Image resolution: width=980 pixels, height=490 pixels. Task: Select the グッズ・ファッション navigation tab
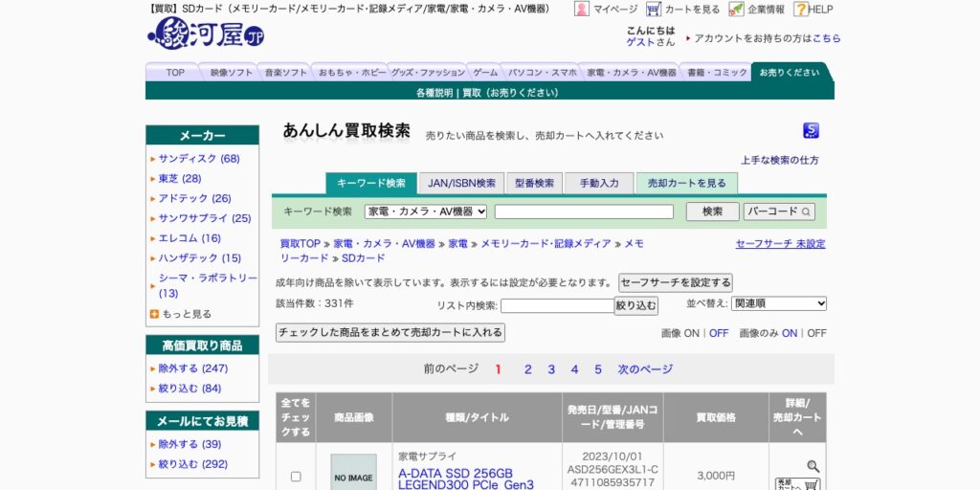[428, 73]
